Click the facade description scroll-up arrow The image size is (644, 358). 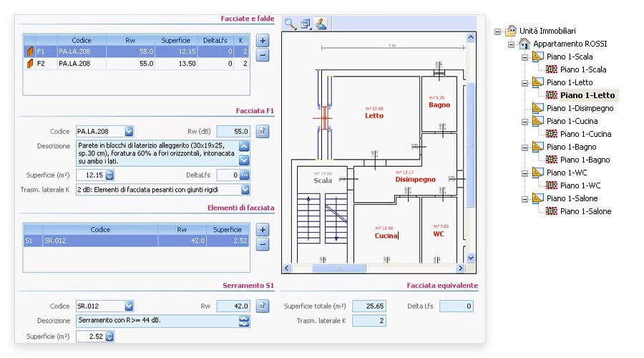pyautogui.click(x=244, y=146)
